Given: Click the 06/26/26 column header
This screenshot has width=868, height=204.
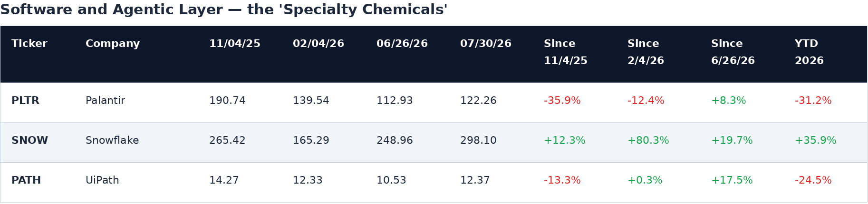Looking at the screenshot, I should 402,44.
